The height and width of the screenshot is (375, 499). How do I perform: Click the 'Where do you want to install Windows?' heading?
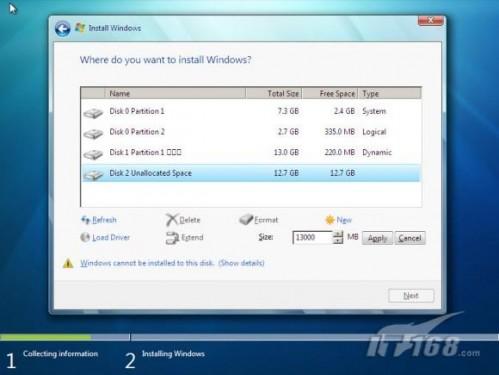pyautogui.click(x=166, y=60)
